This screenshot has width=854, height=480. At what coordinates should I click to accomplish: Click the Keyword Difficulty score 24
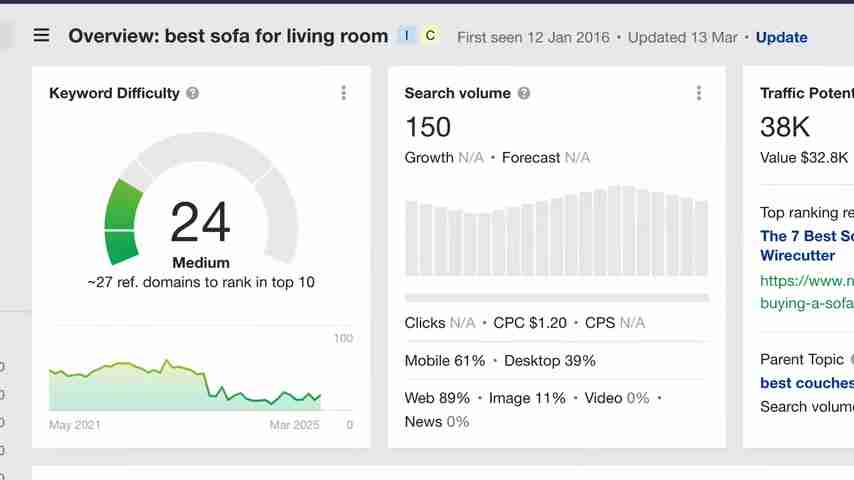tap(200, 222)
